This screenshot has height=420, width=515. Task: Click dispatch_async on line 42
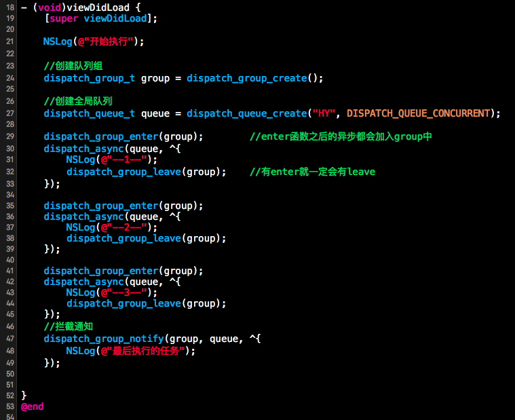click(83, 282)
